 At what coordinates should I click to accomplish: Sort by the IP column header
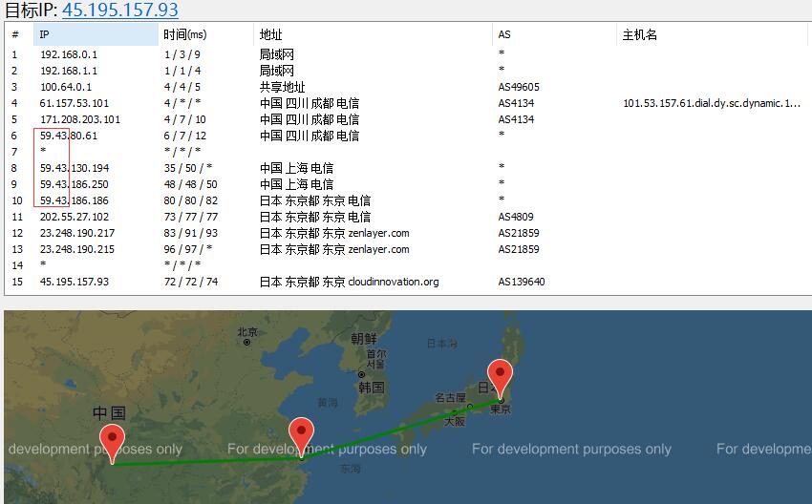click(96, 34)
